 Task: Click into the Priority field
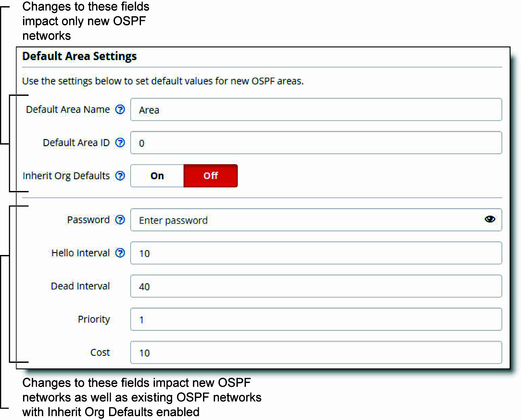tap(316, 319)
